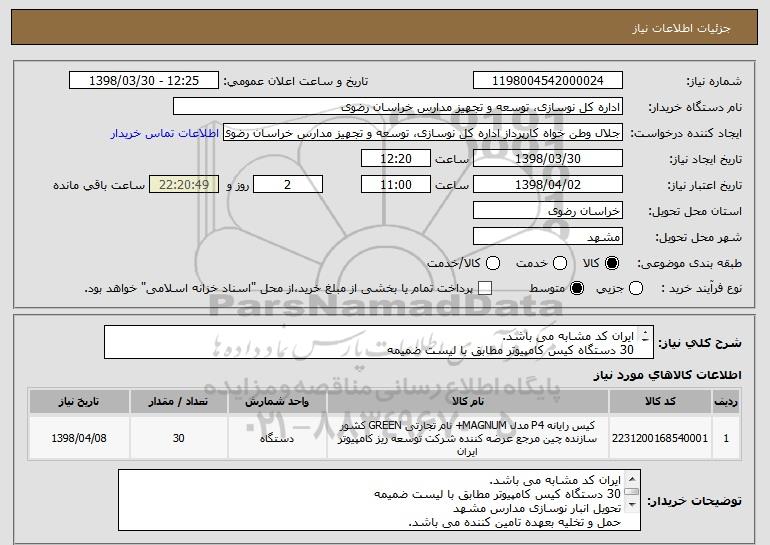Click the توضیحات خریدار scrollbar thumb
The height and width of the screenshot is (545, 770).
632,491
